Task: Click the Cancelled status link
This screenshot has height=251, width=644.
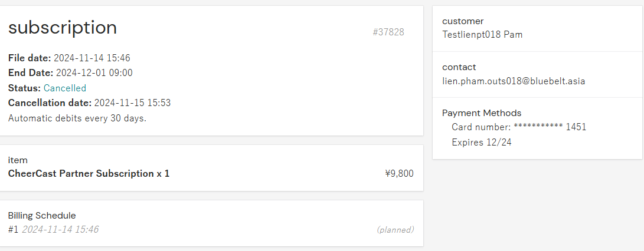Action: tap(65, 88)
